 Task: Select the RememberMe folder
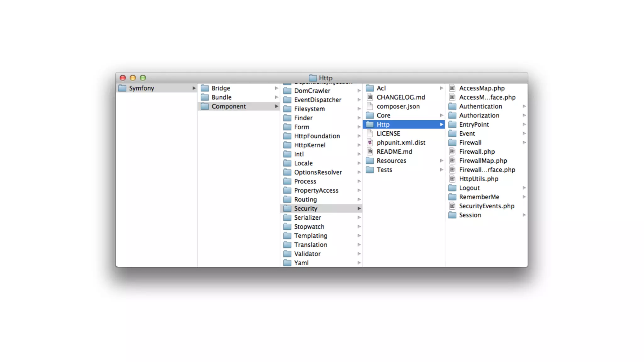pyautogui.click(x=479, y=197)
